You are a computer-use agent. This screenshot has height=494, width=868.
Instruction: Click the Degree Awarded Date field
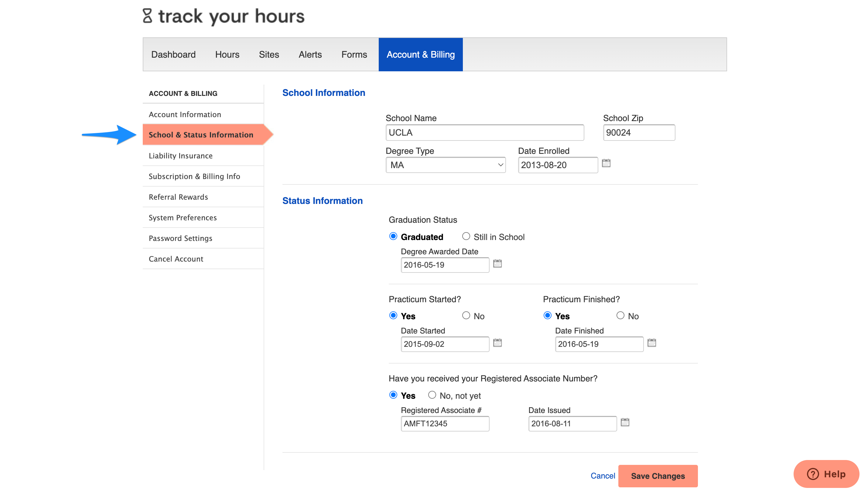[x=445, y=265]
